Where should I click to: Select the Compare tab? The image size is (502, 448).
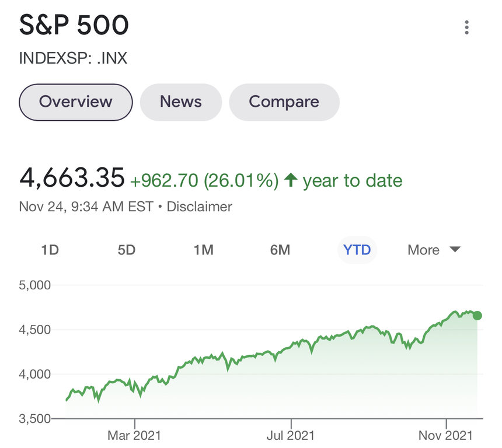tap(284, 102)
